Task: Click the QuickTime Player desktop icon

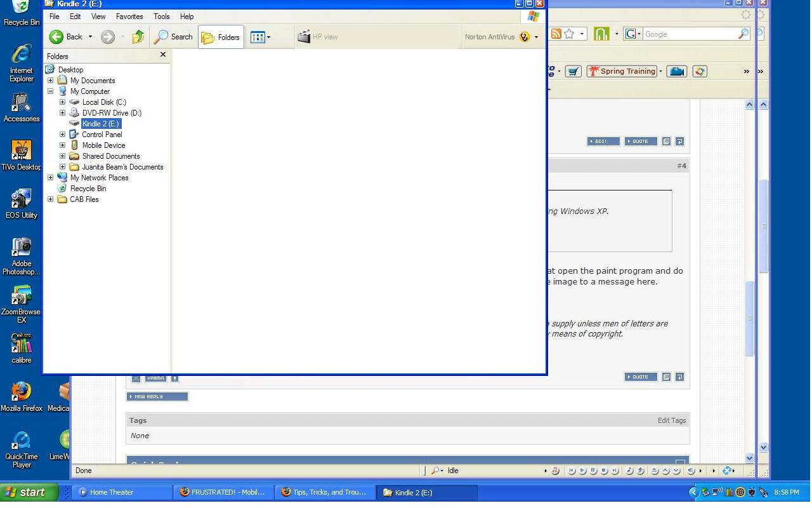Action: [x=22, y=449]
